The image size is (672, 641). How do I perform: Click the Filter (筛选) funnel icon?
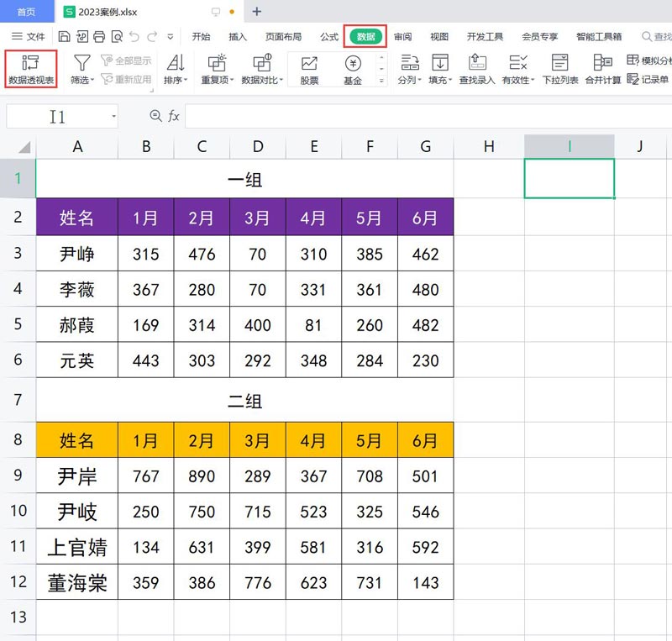pyautogui.click(x=81, y=63)
